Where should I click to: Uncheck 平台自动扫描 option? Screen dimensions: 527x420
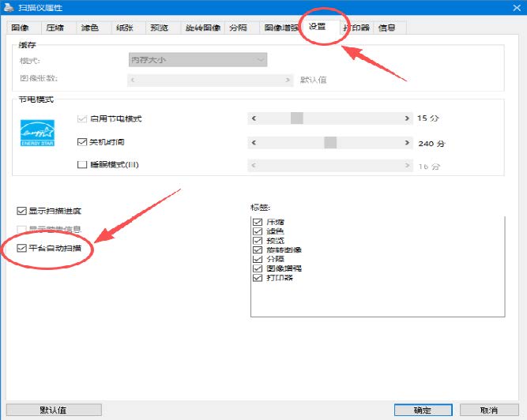tap(21, 248)
